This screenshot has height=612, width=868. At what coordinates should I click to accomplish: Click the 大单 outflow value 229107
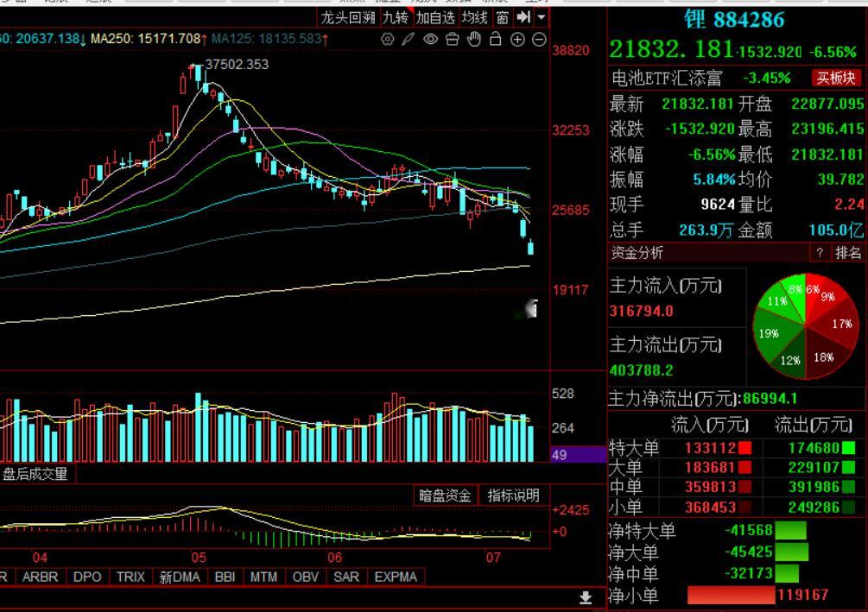point(814,467)
